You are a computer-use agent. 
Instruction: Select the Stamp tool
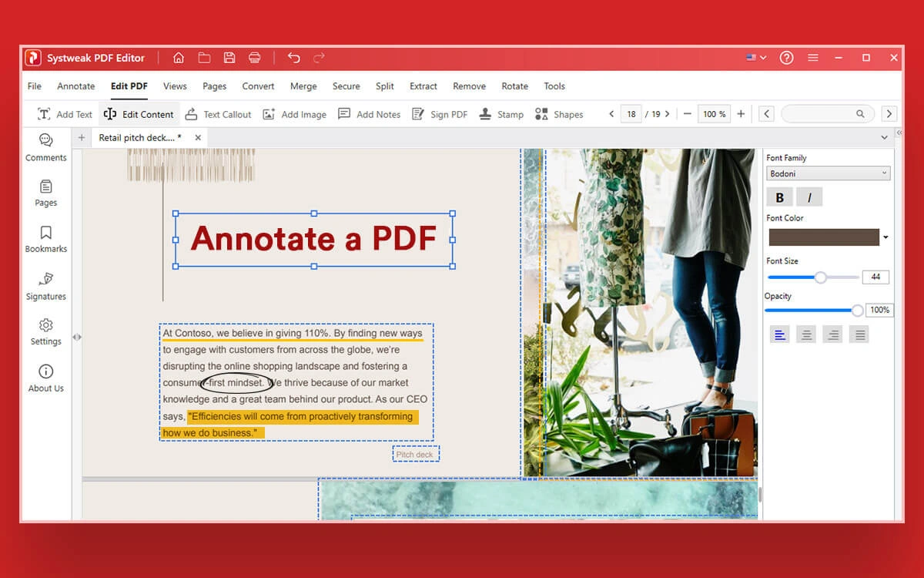(500, 114)
